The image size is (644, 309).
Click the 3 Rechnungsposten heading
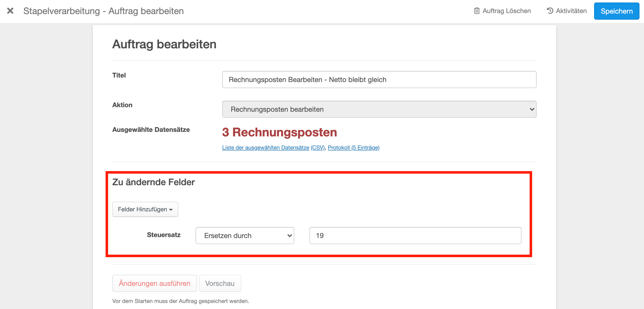pos(279,132)
